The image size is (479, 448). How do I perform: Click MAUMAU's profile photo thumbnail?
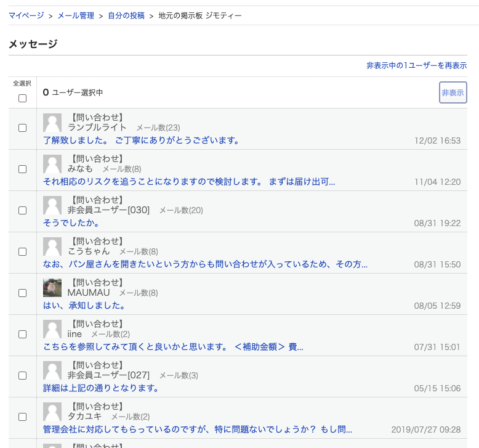click(x=52, y=288)
